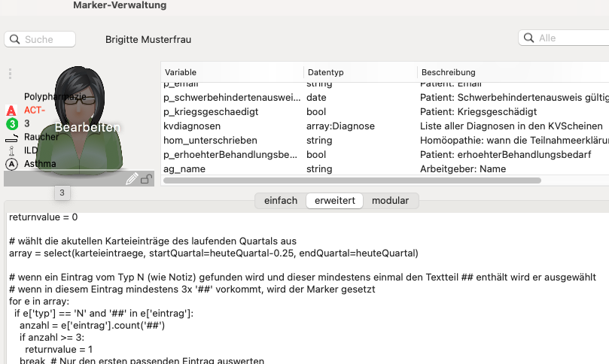
Task: Select the Polypharmazie marker entry
Action: pyautogui.click(x=55, y=96)
